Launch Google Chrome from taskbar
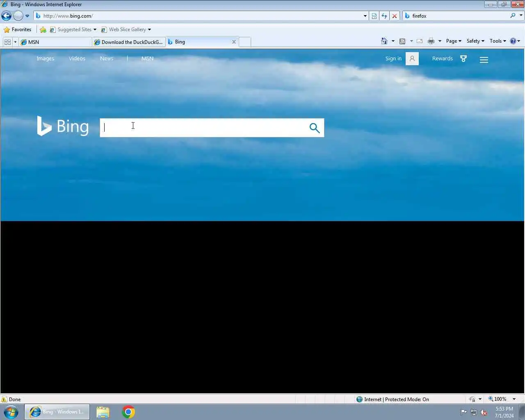This screenshot has height=420, width=525. coord(128,412)
